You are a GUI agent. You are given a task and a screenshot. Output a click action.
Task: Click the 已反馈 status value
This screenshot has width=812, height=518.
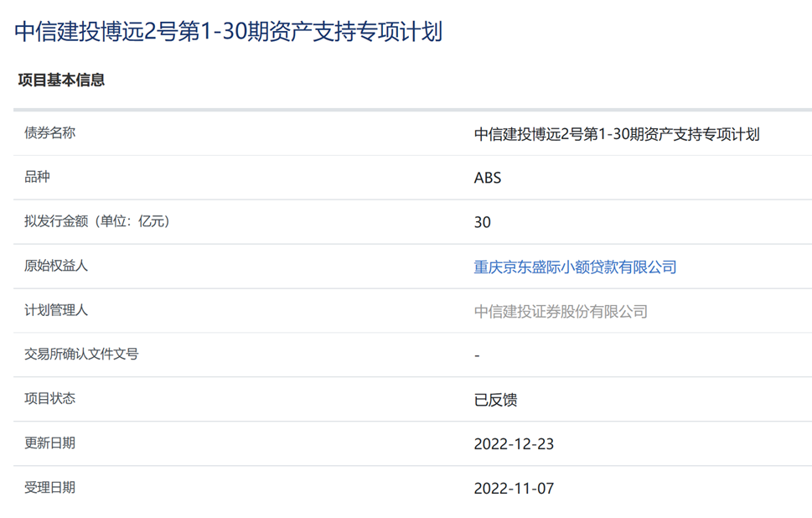pyautogui.click(x=495, y=401)
